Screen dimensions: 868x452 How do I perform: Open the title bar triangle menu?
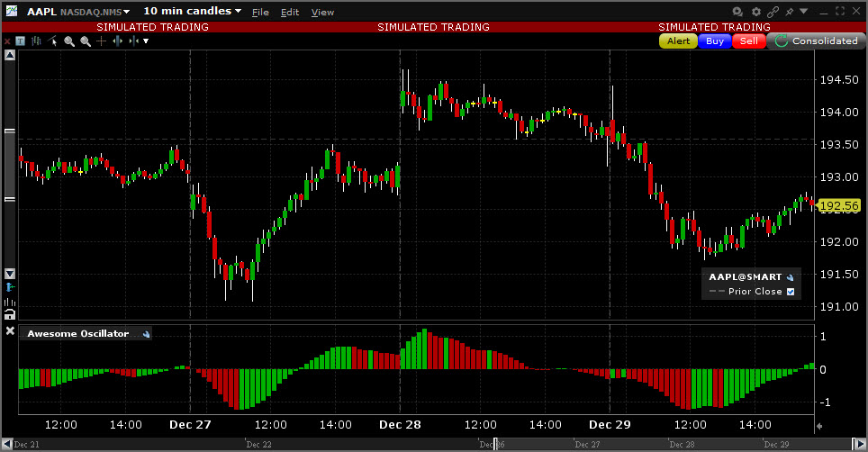point(804,11)
